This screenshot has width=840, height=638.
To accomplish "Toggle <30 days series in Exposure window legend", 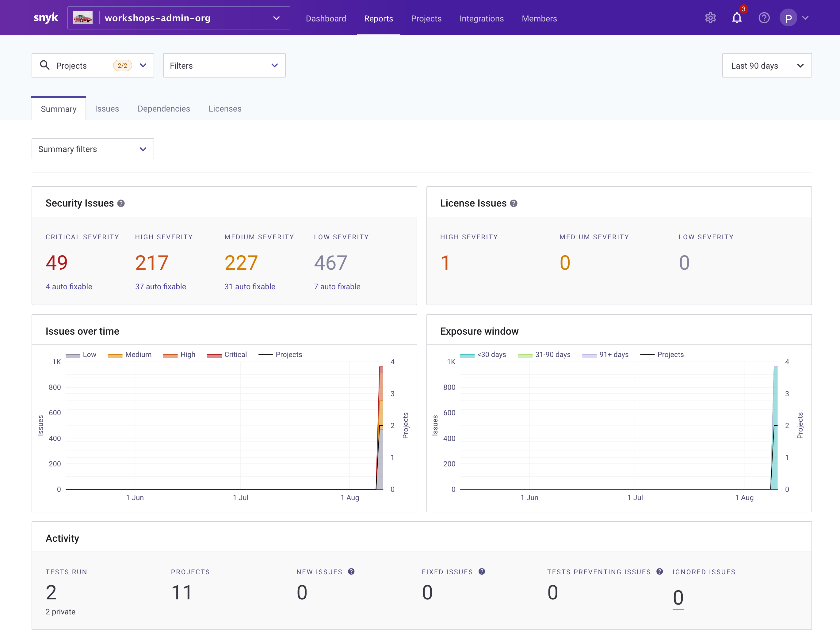I will [483, 355].
